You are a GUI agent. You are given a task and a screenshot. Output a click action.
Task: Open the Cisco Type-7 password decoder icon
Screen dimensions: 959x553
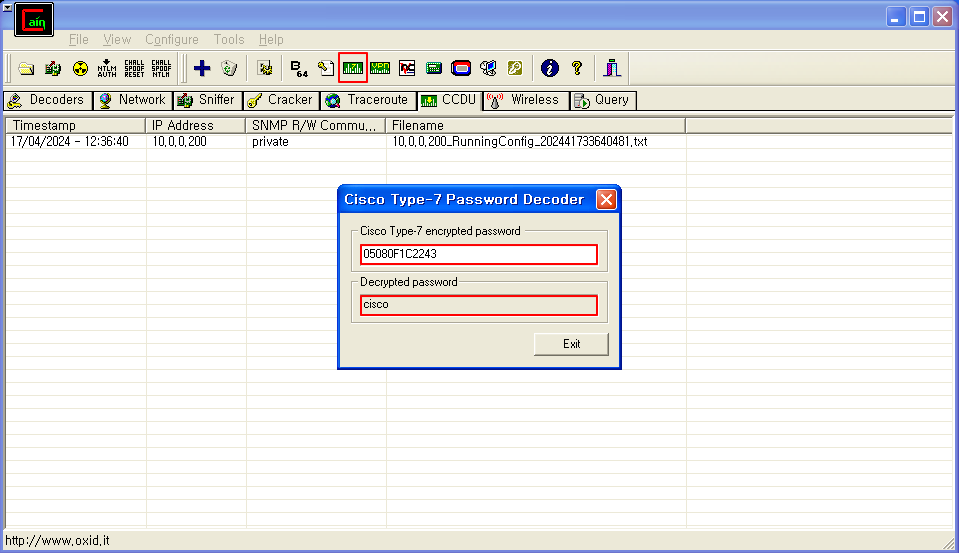click(x=353, y=68)
